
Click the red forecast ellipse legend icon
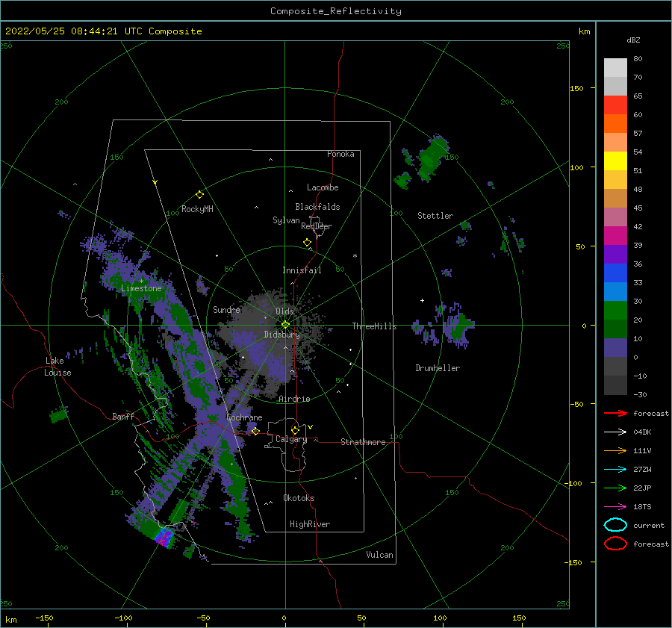pyautogui.click(x=615, y=544)
